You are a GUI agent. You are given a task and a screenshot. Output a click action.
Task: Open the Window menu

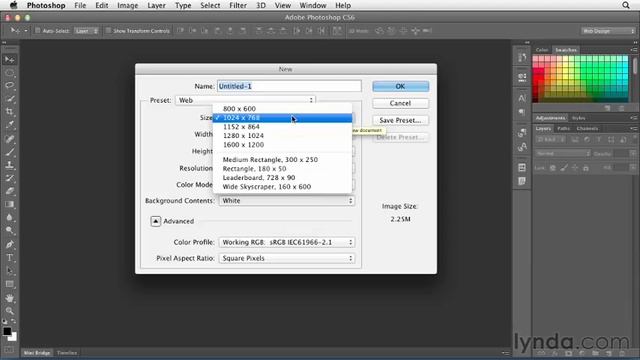pos(313,5)
